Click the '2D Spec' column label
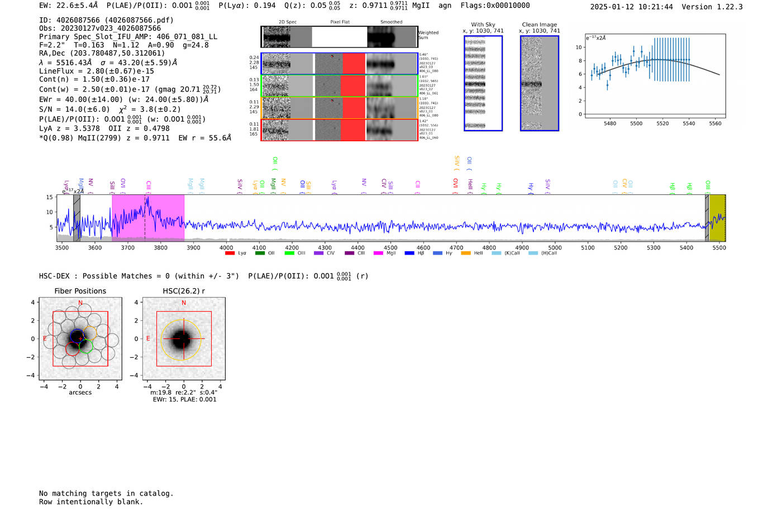This screenshot has height=532, width=782. [288, 22]
